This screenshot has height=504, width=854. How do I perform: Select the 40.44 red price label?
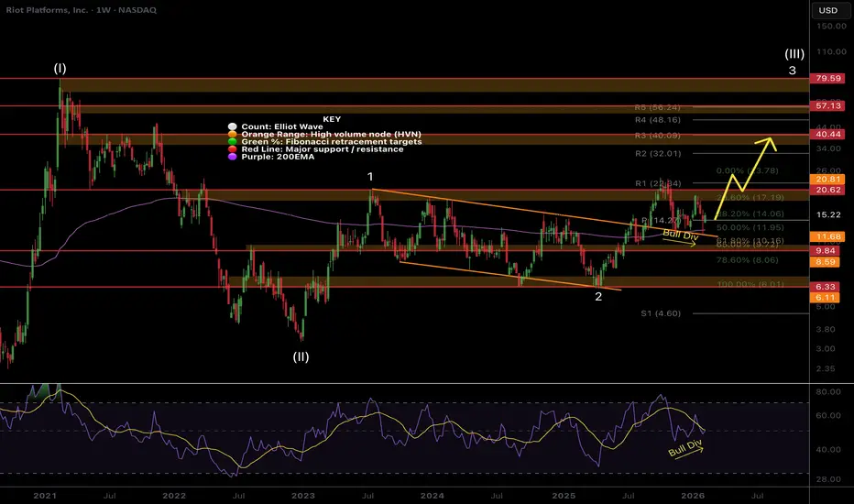(828, 134)
